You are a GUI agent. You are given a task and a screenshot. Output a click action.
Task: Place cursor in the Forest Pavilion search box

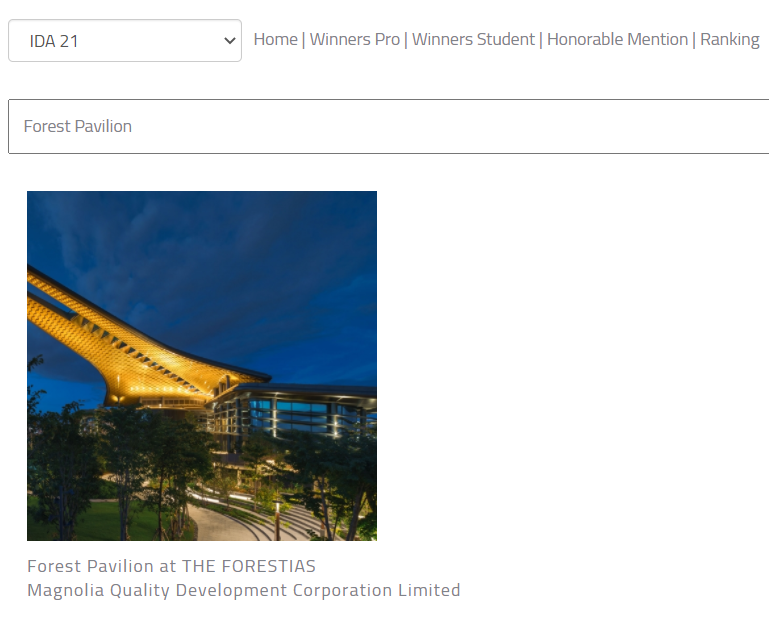388,127
